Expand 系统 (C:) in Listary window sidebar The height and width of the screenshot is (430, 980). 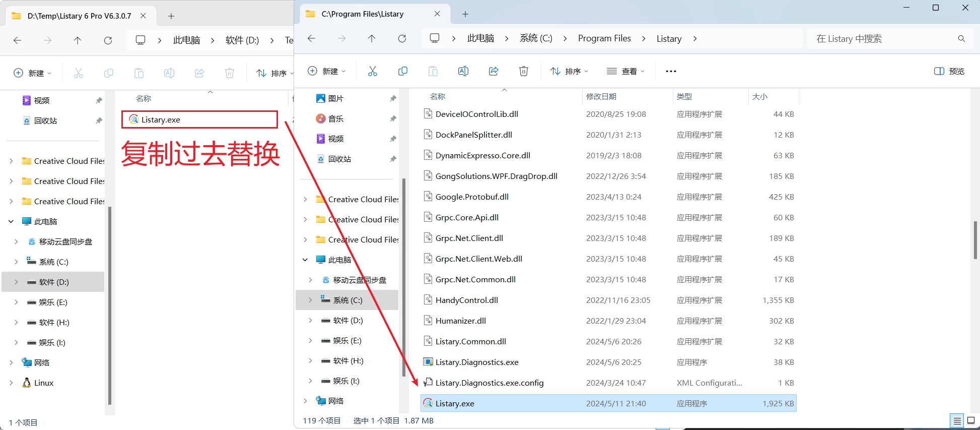(x=310, y=300)
